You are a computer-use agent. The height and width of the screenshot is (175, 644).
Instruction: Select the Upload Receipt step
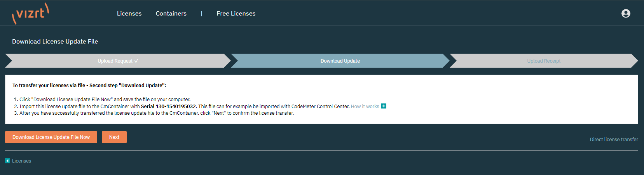(x=544, y=61)
